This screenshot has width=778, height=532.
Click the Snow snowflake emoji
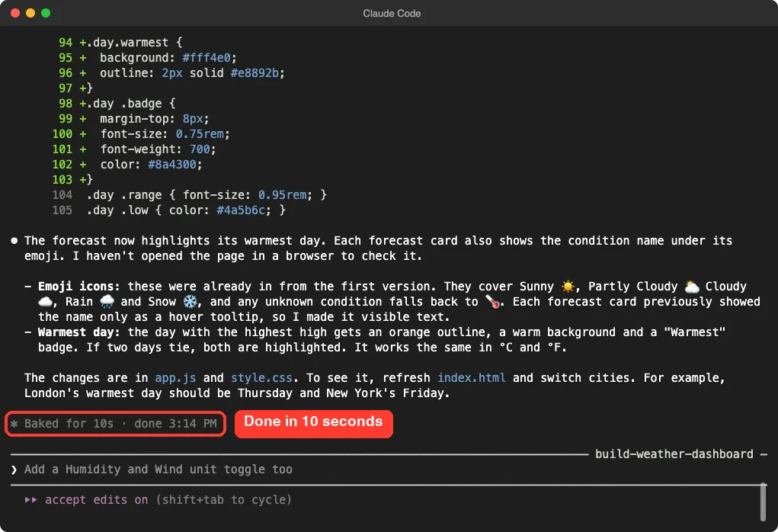[x=190, y=302]
